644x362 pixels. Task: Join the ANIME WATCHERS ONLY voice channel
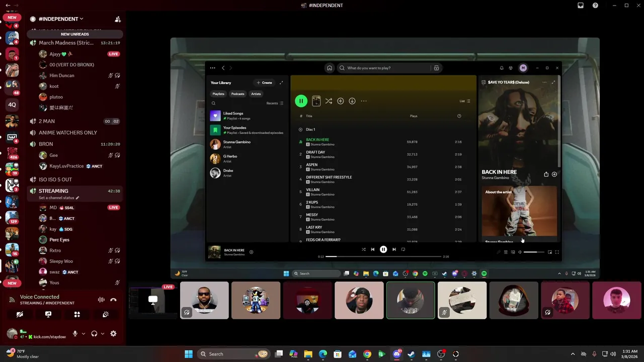click(x=75, y=133)
